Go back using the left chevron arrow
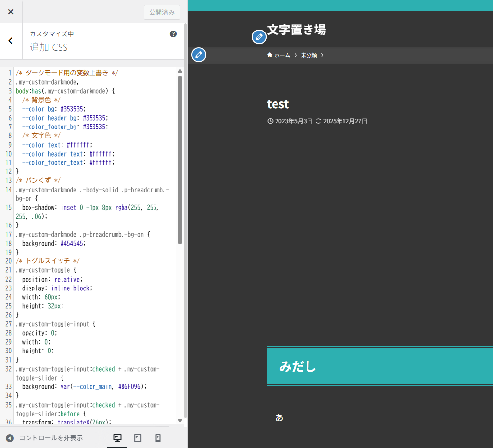The width and height of the screenshot is (493, 448). [x=11, y=41]
